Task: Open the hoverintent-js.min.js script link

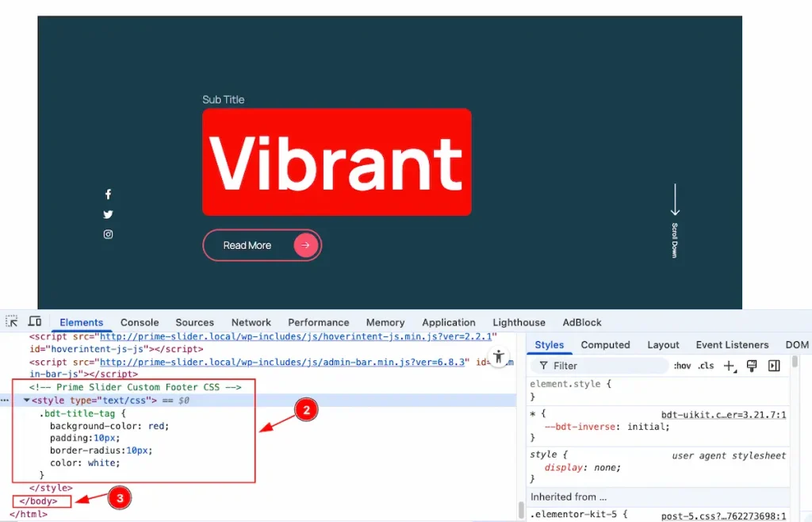Action: tap(295, 336)
